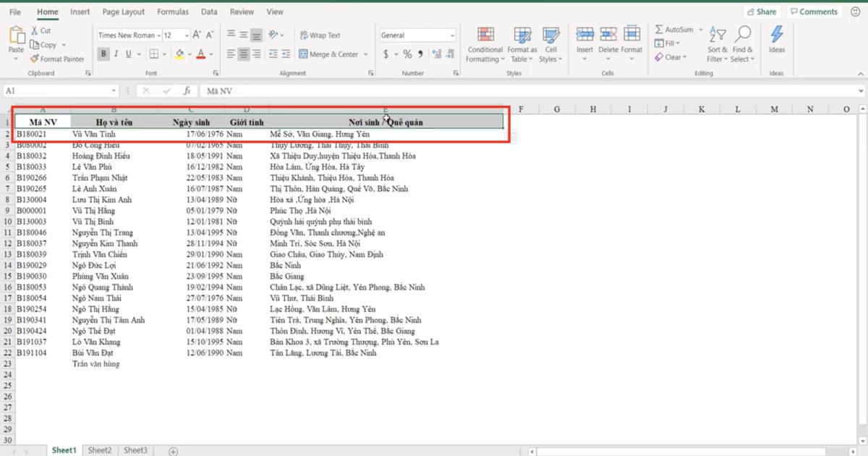Click the Sort & Filter icon
Screen dimensions: 868x456
click(716, 35)
